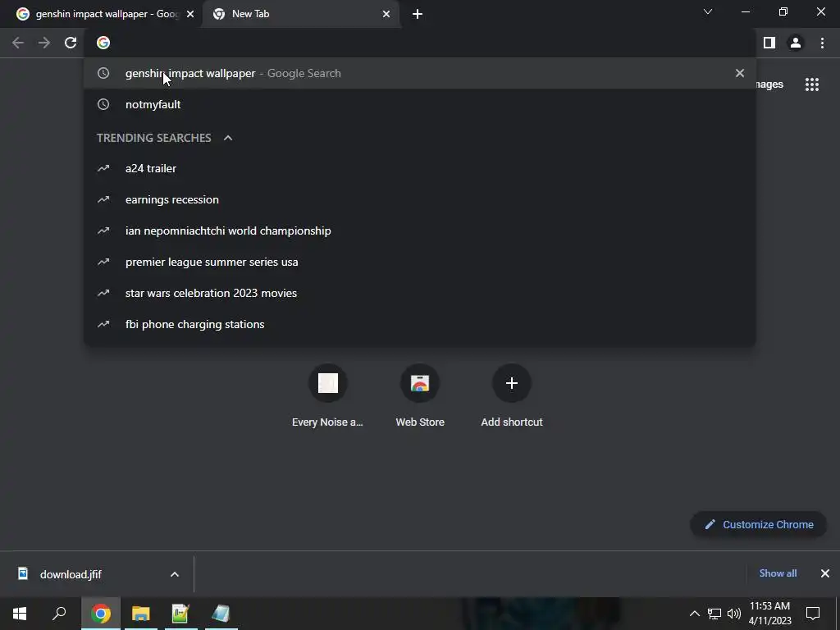Screen dimensions: 840x630
Task: Select ian nepomniachtchi world championship suggestion
Action: click(420, 231)
